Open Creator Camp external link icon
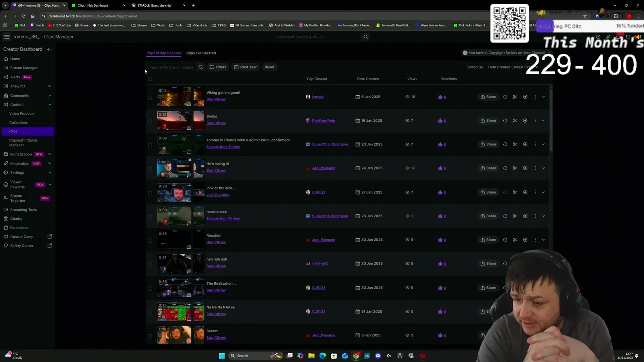 point(50,237)
